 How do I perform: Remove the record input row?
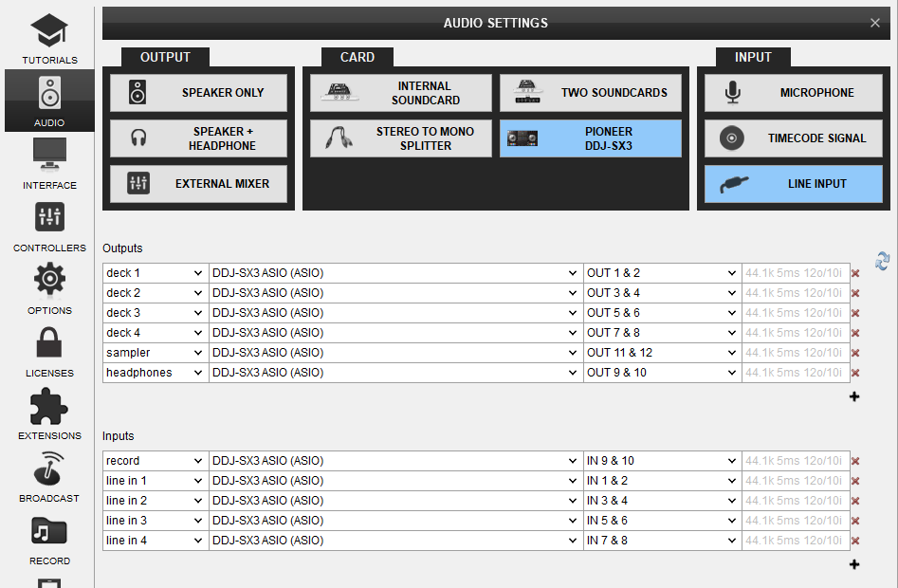(855, 461)
